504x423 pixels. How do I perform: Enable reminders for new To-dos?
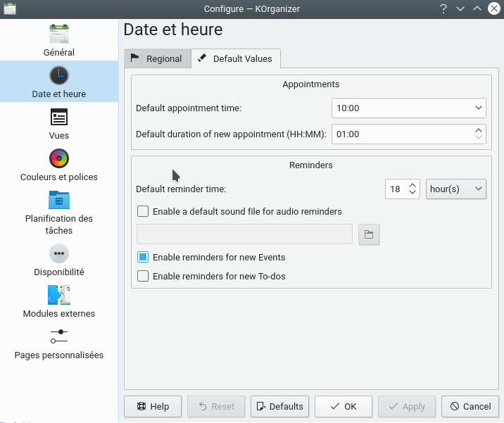[x=144, y=277]
